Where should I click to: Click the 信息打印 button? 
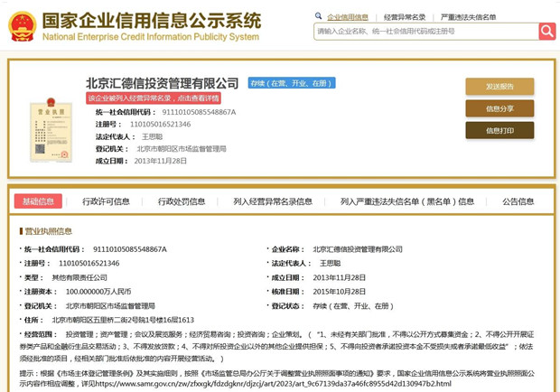click(x=499, y=130)
